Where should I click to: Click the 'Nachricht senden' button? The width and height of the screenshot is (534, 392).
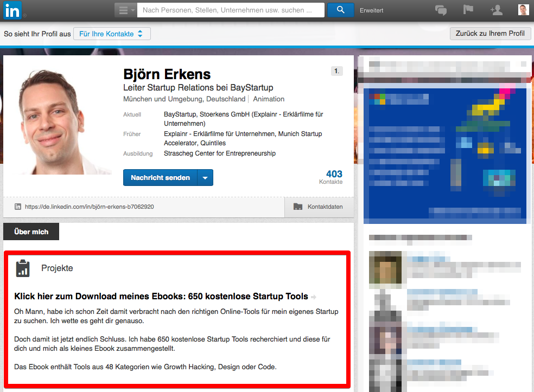pos(160,177)
